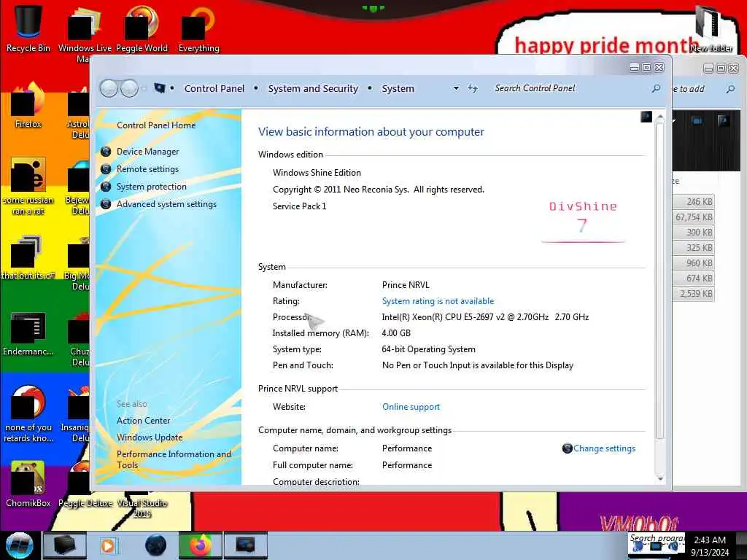Click the Windows Shine Edition text
Viewport: 747px width, 560px height.
(317, 172)
